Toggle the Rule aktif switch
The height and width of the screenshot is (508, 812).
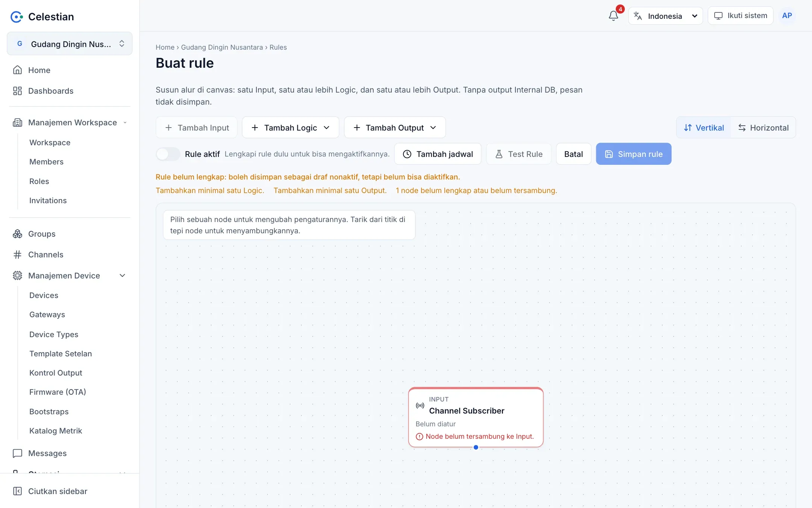[168, 154]
